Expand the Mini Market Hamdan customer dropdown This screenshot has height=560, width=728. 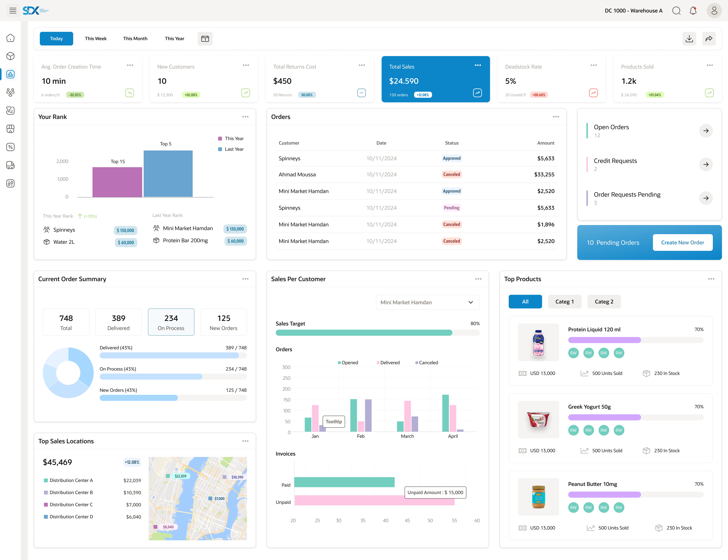pyautogui.click(x=428, y=302)
